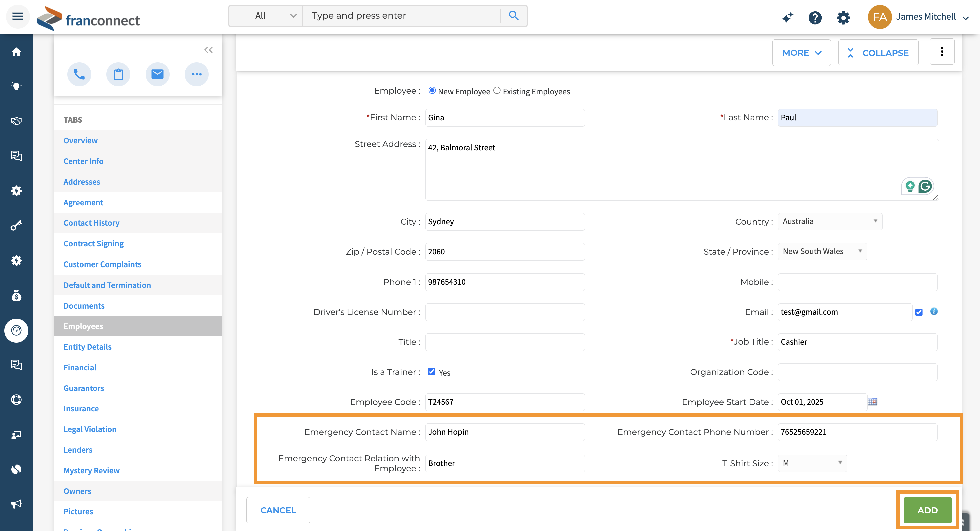The width and height of the screenshot is (980, 531).
Task: Open the settings gear in header
Action: point(843,17)
